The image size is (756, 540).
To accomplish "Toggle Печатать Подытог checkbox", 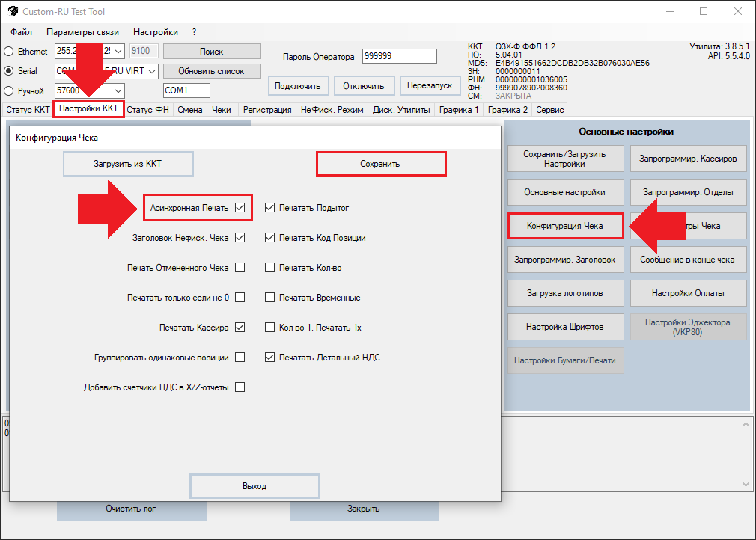I will [270, 208].
